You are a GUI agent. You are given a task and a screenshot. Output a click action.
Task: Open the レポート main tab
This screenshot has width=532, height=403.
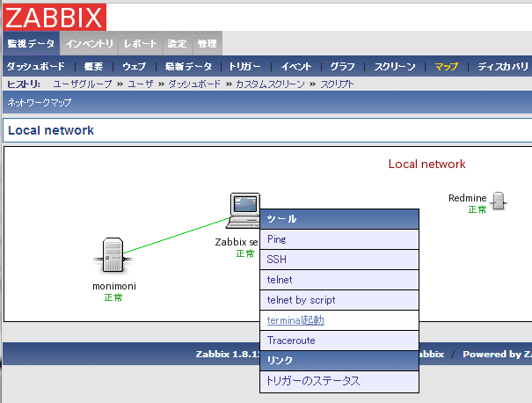pyautogui.click(x=140, y=43)
